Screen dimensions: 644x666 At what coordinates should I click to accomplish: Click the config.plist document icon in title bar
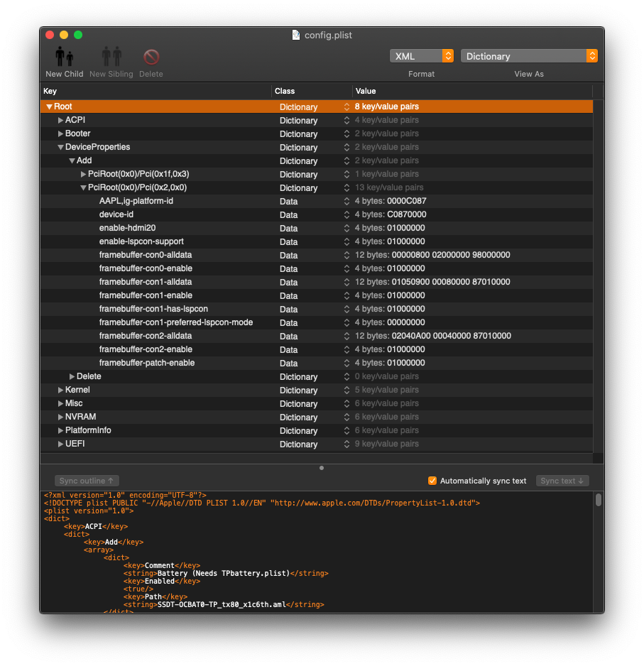295,34
